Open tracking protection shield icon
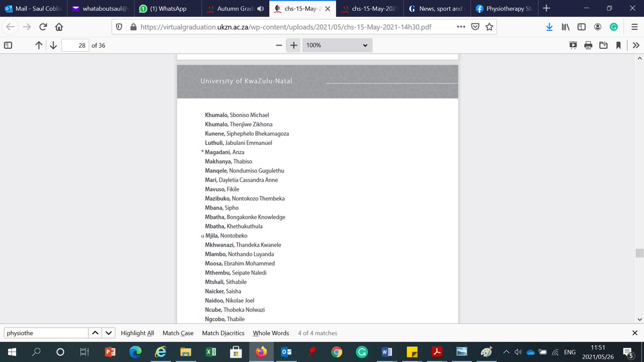 pyautogui.click(x=120, y=27)
